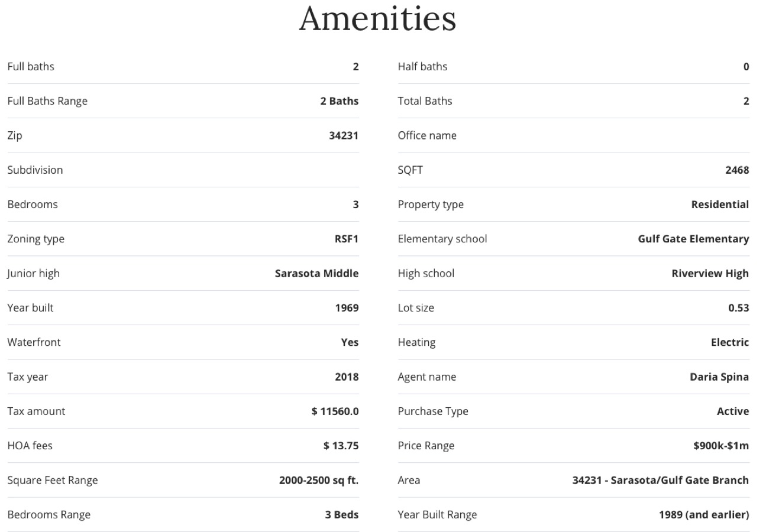
Task: Click the 3 Beds range value
Action: (341, 514)
